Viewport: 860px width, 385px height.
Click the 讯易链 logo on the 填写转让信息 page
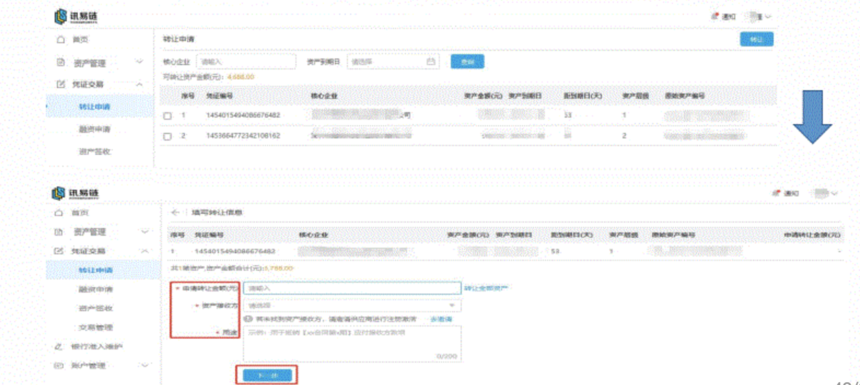(x=75, y=193)
